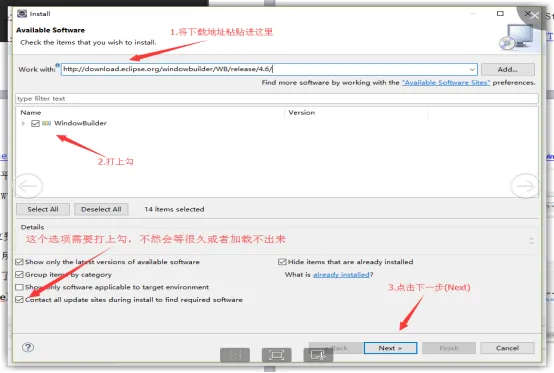Select the WindowBuilder row label
This screenshot has width=554, height=373.
pyautogui.click(x=80, y=123)
